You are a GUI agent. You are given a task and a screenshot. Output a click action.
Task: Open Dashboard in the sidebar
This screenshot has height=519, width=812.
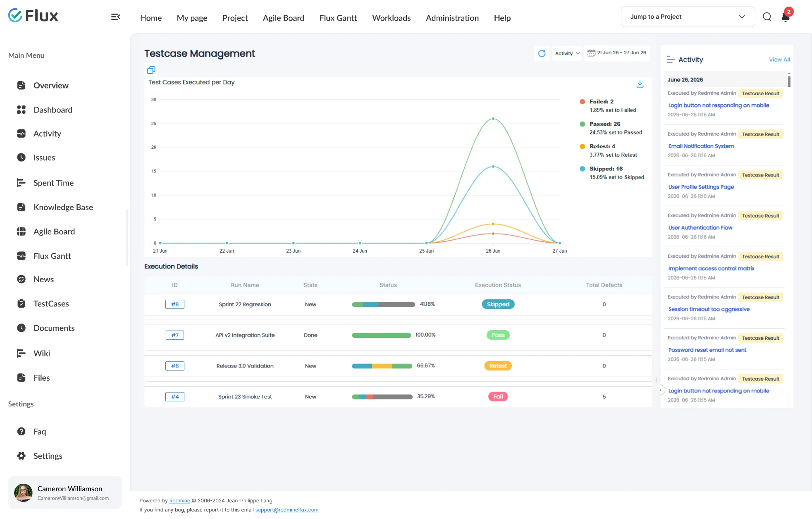coord(53,110)
